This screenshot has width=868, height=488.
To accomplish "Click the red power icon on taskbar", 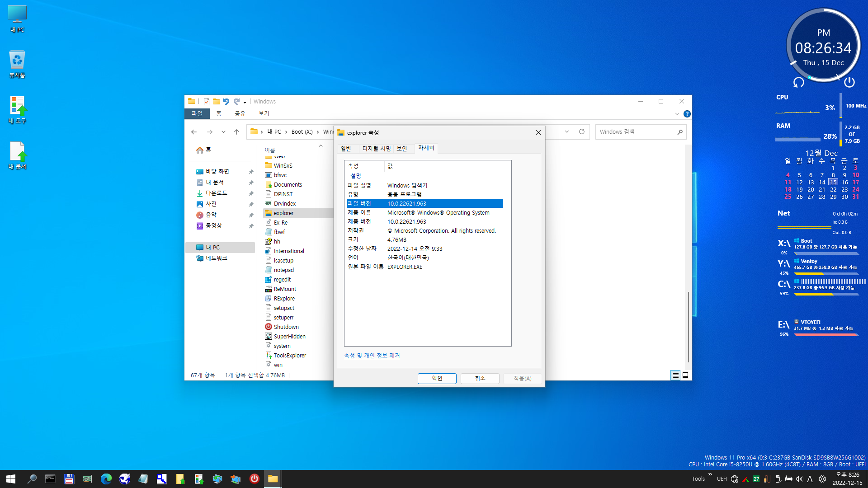I will [255, 479].
